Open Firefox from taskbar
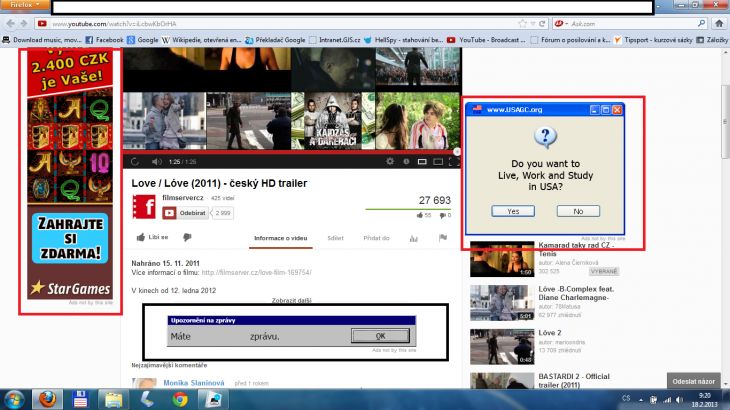The height and width of the screenshot is (410, 730). click(47, 400)
